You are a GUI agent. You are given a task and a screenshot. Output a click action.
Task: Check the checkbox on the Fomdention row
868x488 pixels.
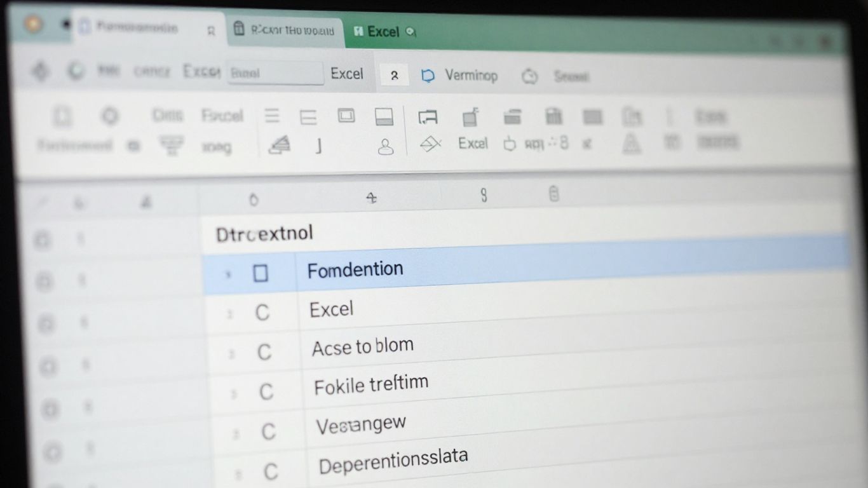[259, 273]
